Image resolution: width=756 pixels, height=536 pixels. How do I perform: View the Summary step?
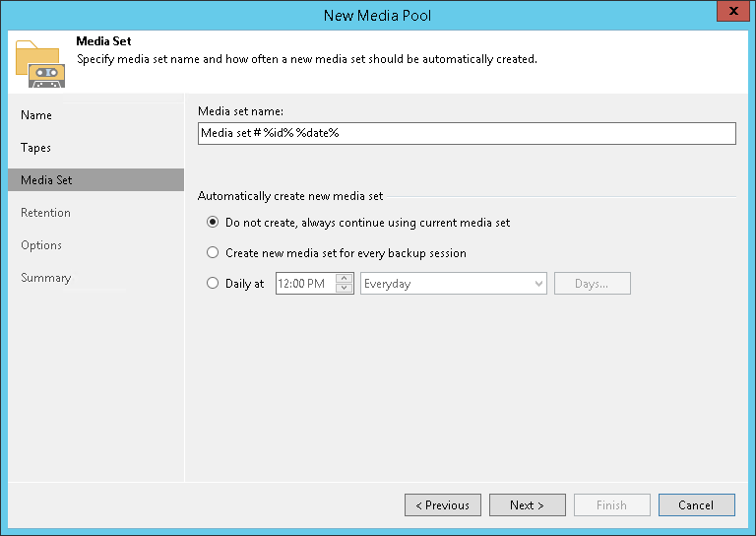[45, 278]
